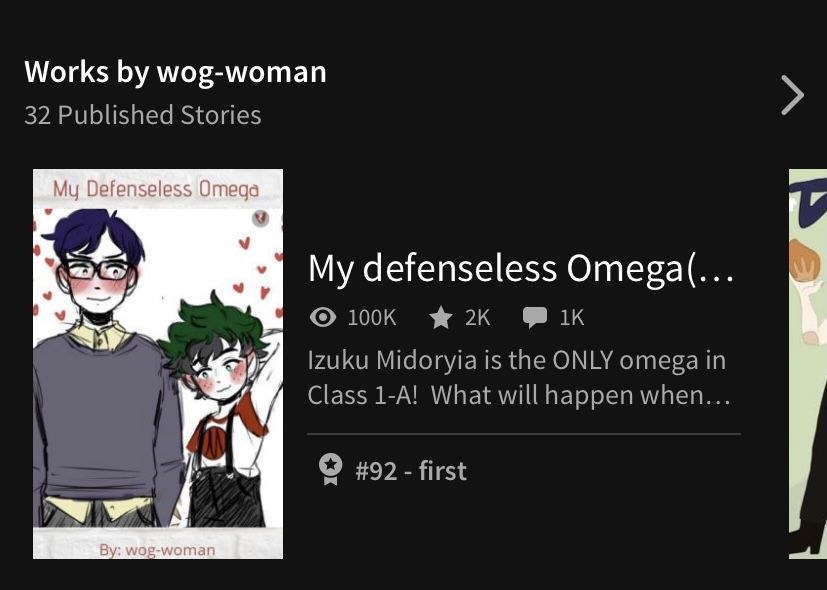Open the My Defenseless Omega cover thumbnail

click(x=158, y=364)
